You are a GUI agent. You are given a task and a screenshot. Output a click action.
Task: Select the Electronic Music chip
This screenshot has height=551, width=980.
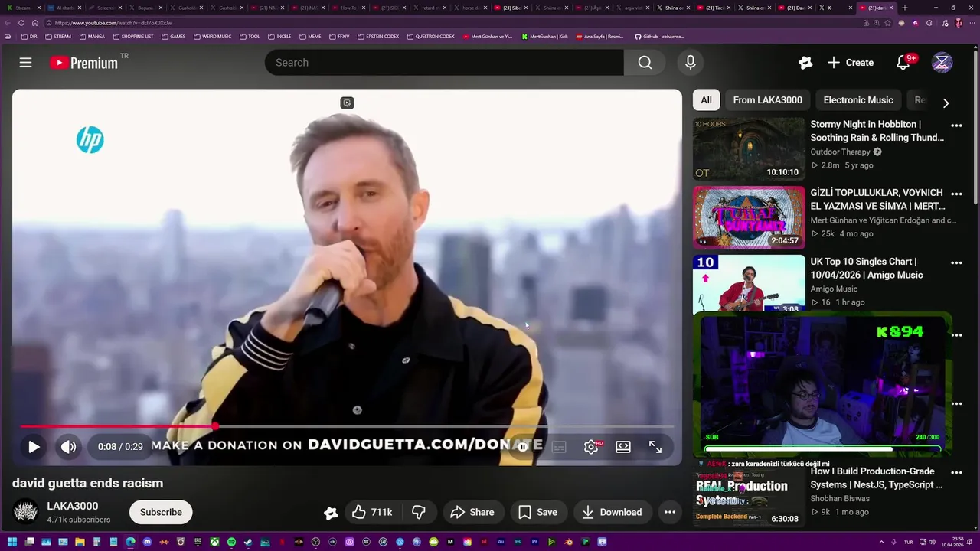pos(858,100)
